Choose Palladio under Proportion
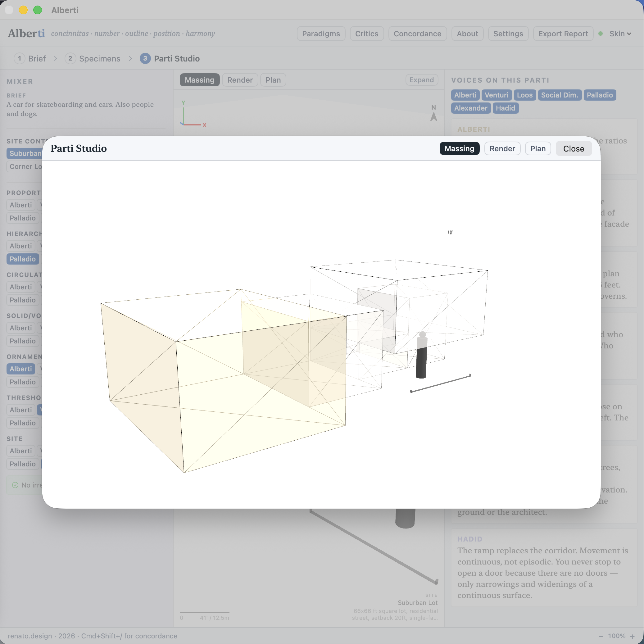The width and height of the screenshot is (644, 644). tap(23, 218)
